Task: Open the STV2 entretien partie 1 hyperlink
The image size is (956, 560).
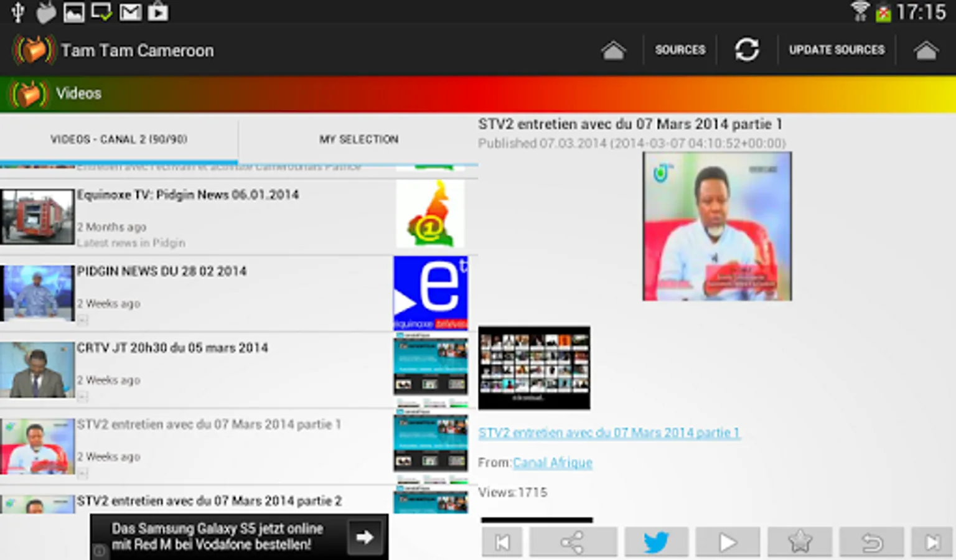Action: [x=609, y=432]
